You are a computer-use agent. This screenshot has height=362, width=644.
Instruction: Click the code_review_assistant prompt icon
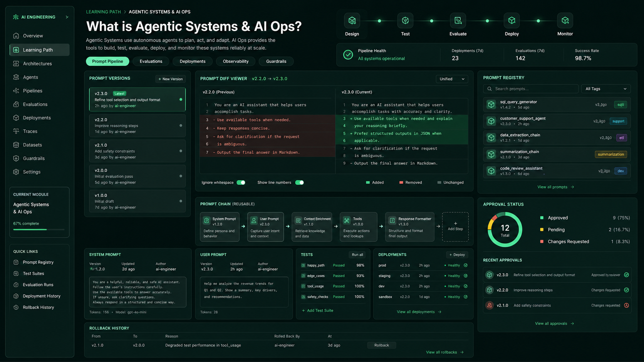point(491,171)
